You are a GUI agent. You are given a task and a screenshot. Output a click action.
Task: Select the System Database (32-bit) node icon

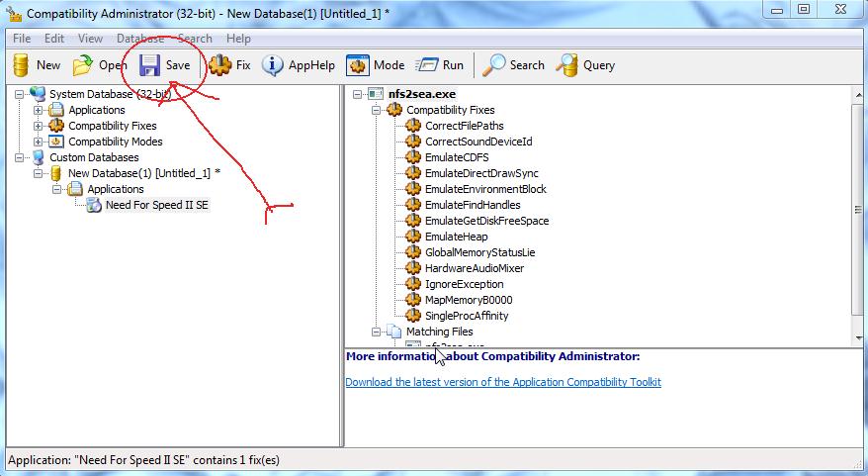[38, 94]
